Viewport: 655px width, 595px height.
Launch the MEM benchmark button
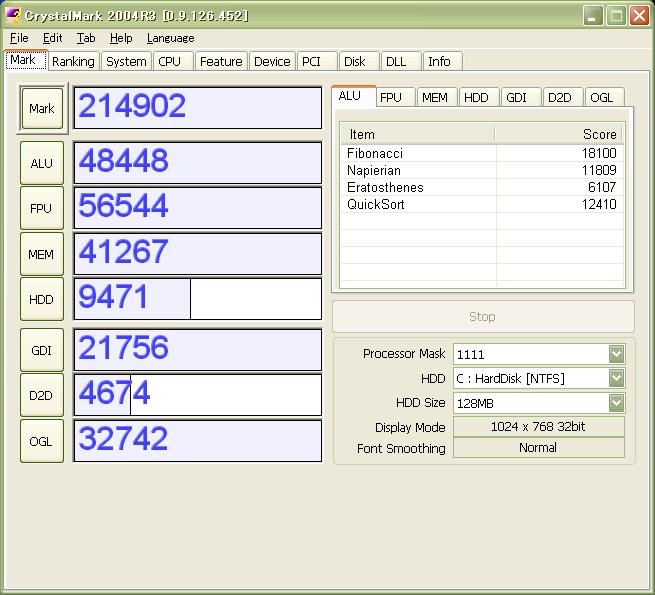(41, 254)
